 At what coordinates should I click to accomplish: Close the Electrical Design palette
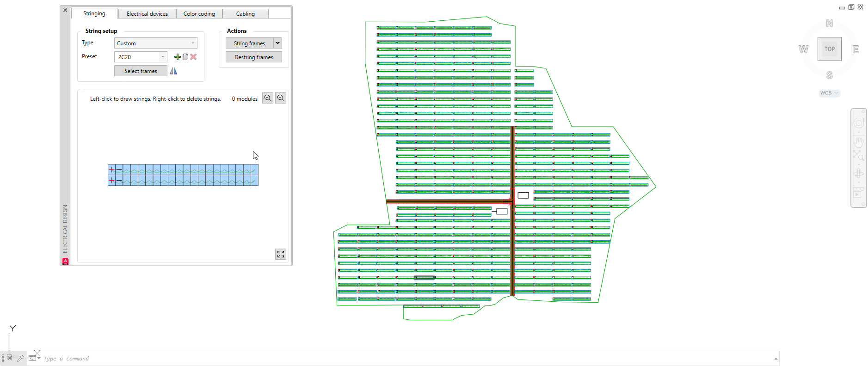coord(65,10)
